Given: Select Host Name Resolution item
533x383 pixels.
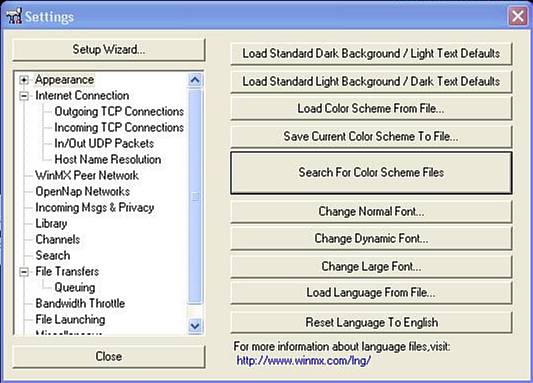Looking at the screenshot, I should [108, 159].
